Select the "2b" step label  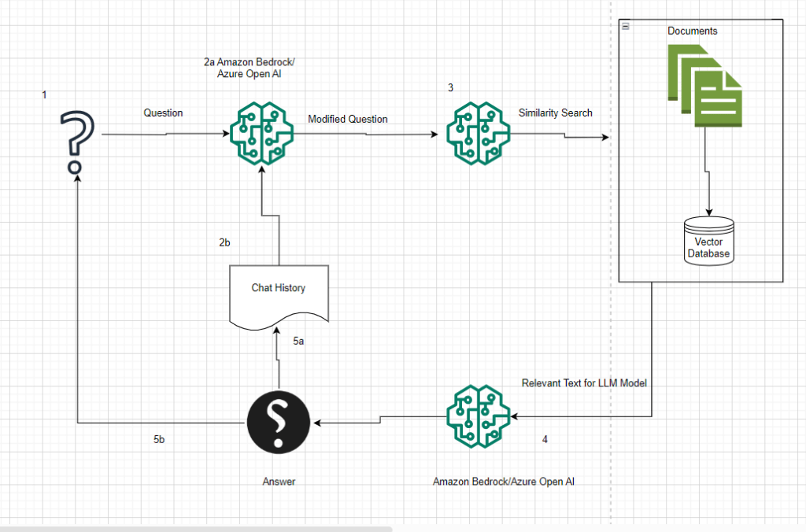(x=224, y=242)
